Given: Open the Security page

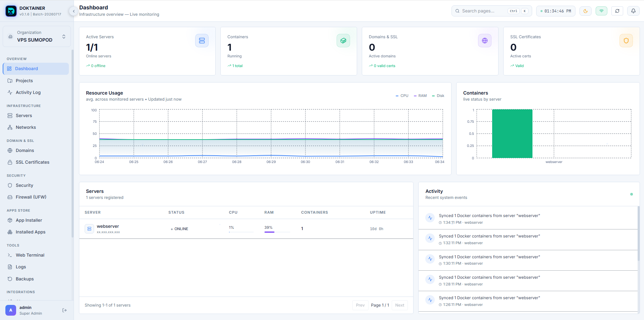Looking at the screenshot, I should (36, 185).
